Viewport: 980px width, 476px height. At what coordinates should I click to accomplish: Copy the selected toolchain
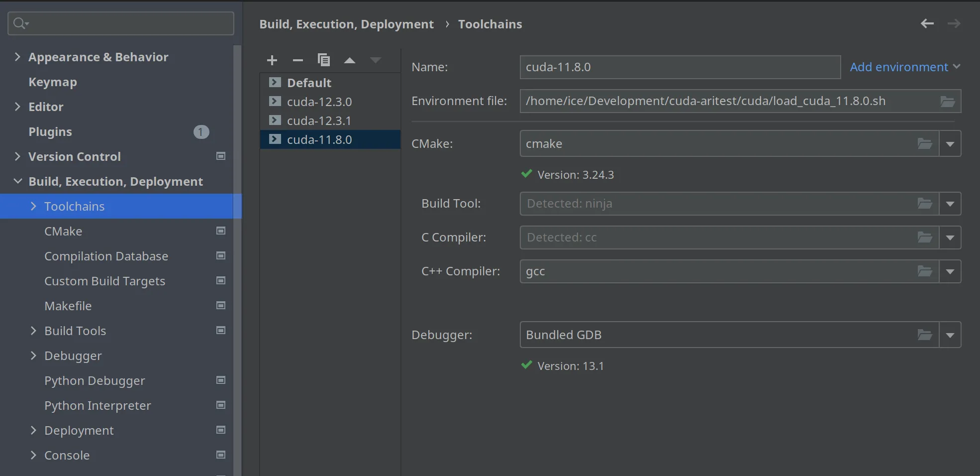click(324, 60)
